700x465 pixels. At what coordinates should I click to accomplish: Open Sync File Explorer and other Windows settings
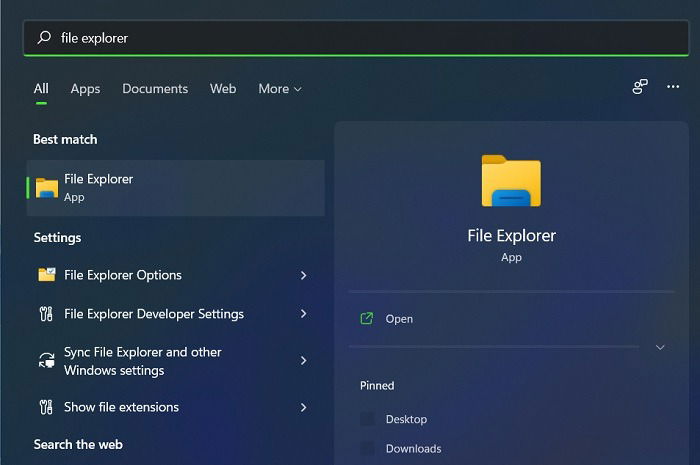click(176, 361)
